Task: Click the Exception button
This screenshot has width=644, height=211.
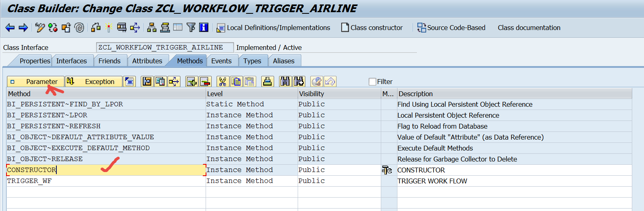Action: coord(94,82)
